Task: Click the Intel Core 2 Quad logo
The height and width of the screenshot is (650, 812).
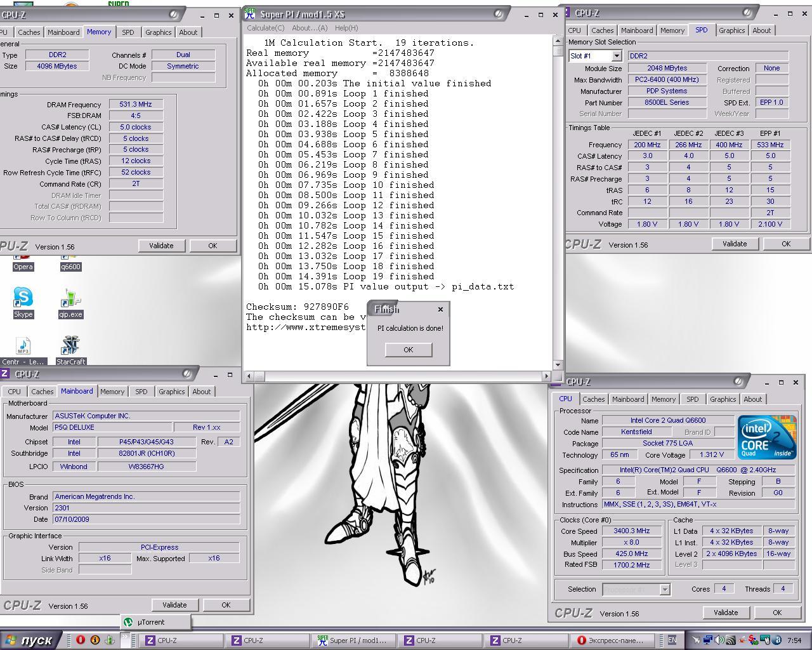Action: tap(767, 437)
